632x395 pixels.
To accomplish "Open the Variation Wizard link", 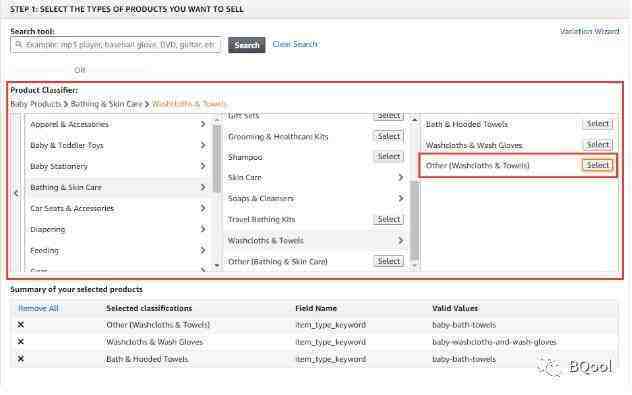I will click(590, 31).
